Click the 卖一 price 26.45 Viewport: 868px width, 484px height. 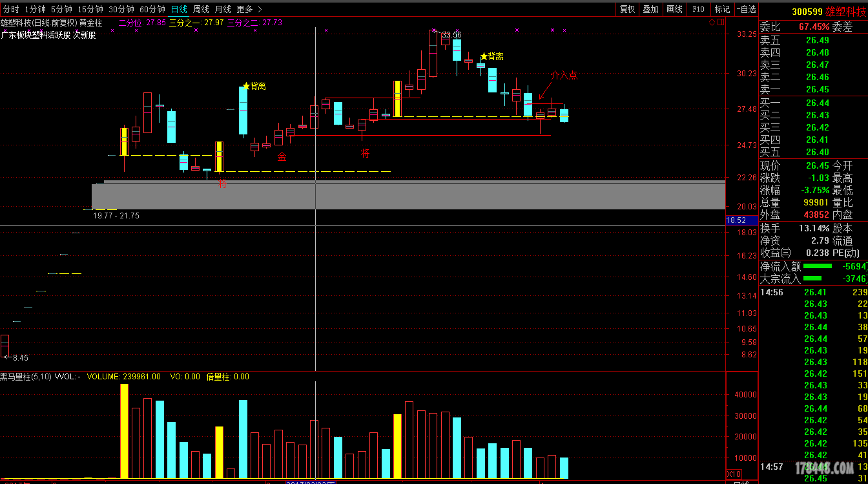[x=818, y=89]
